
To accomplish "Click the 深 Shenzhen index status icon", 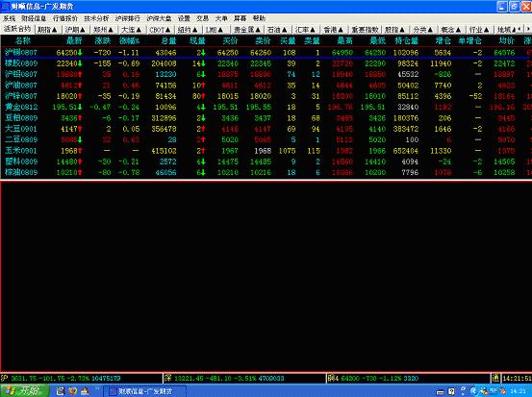I will tap(168, 378).
